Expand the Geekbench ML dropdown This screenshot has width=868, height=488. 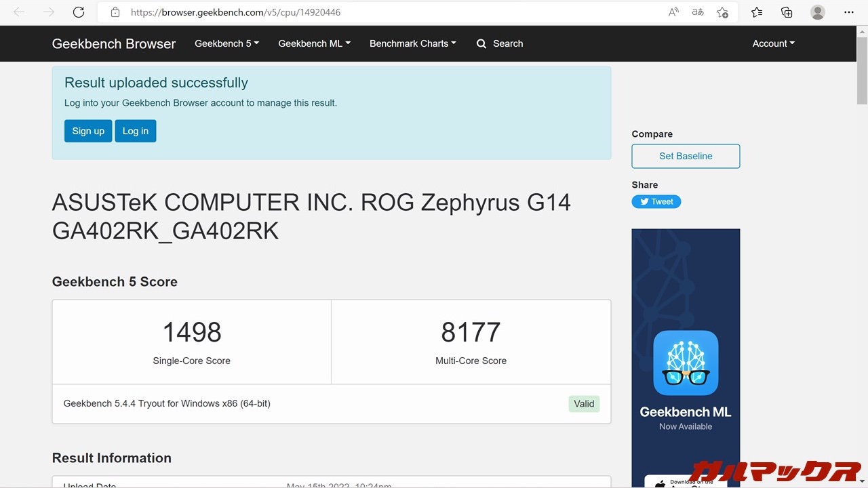[313, 43]
